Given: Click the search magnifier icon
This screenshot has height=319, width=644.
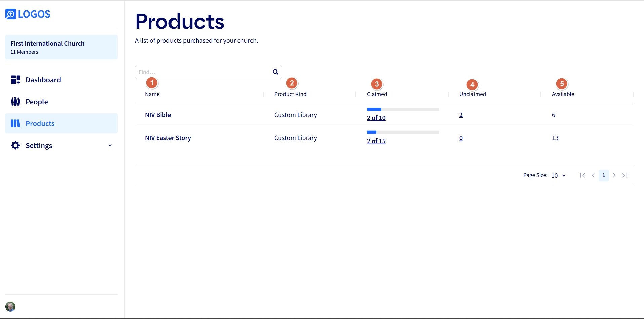Looking at the screenshot, I should point(275,72).
